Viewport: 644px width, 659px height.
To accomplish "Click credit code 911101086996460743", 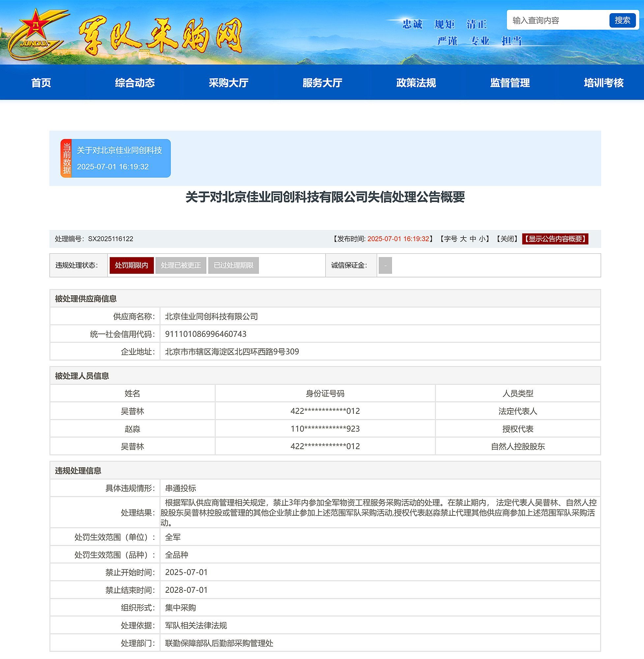I will pos(206,334).
